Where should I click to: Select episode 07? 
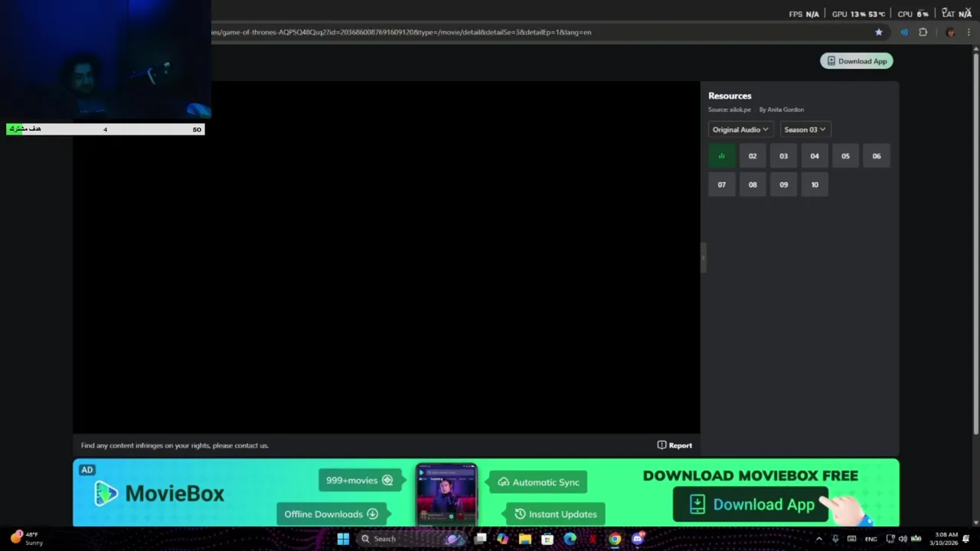point(721,184)
